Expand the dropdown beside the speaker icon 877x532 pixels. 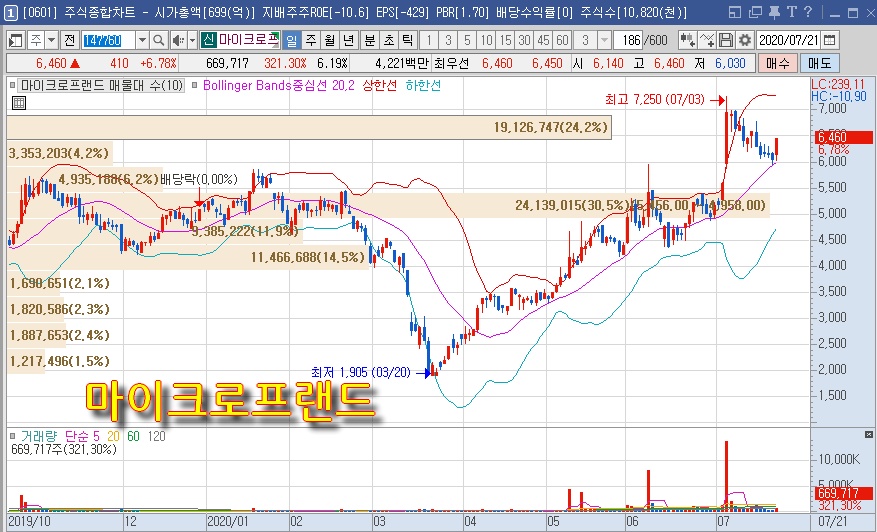pos(192,40)
